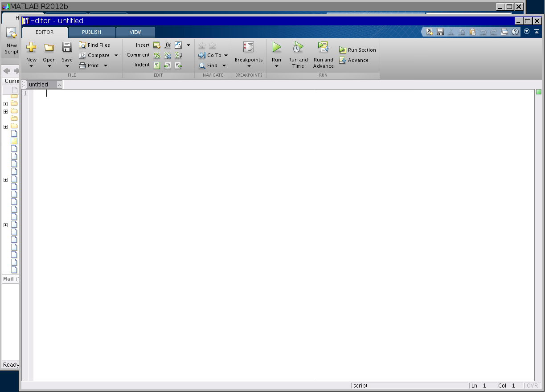
Task: Click the Breakpoints icon
Action: 249,47
